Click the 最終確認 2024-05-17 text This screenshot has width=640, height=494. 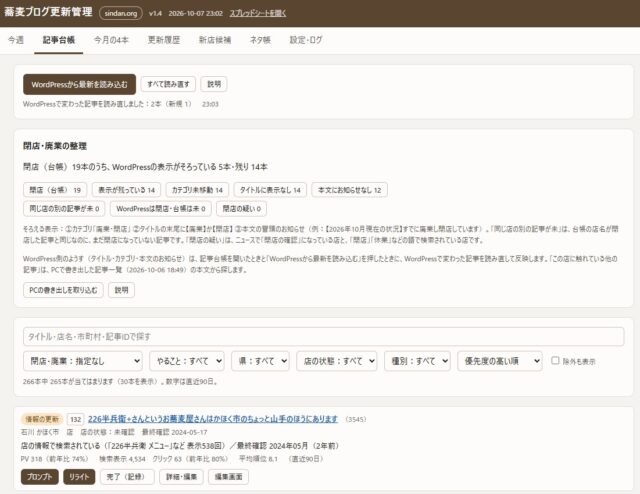174,432
